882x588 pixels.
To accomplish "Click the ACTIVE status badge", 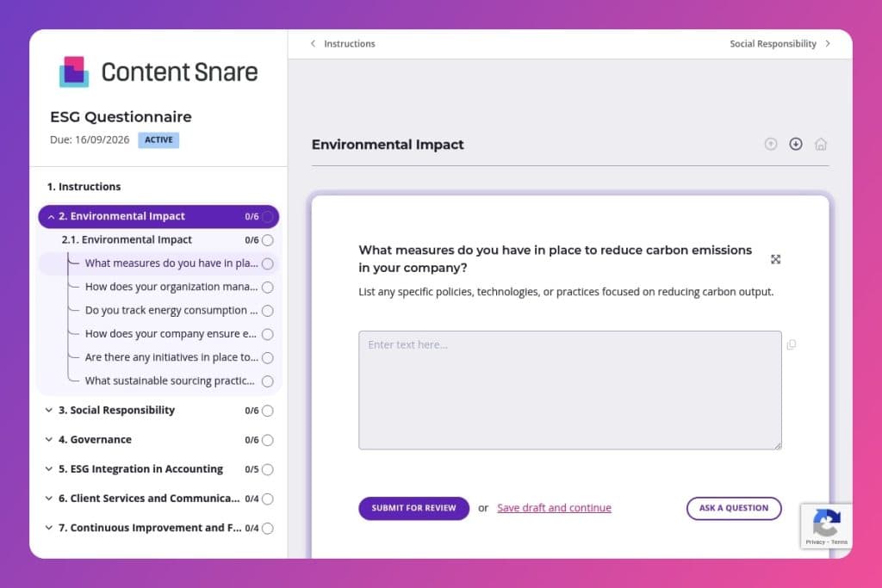I will 158,139.
